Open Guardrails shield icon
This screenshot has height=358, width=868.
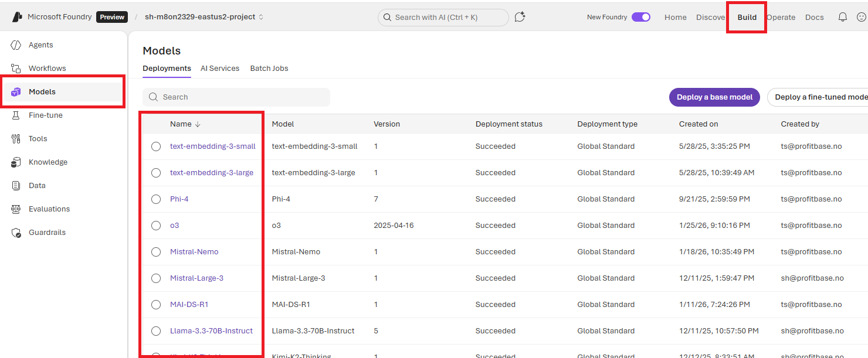pyautogui.click(x=16, y=233)
